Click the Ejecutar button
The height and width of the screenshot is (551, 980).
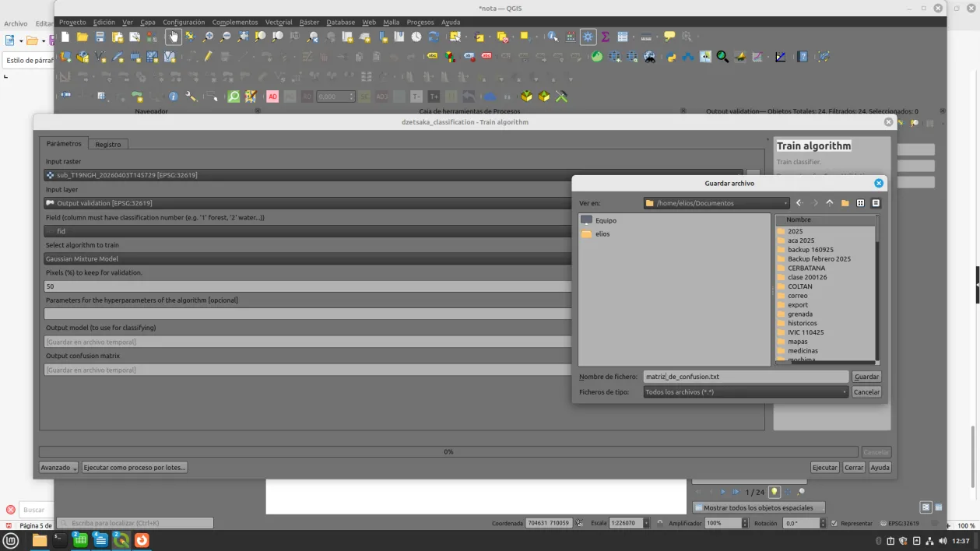pyautogui.click(x=825, y=468)
